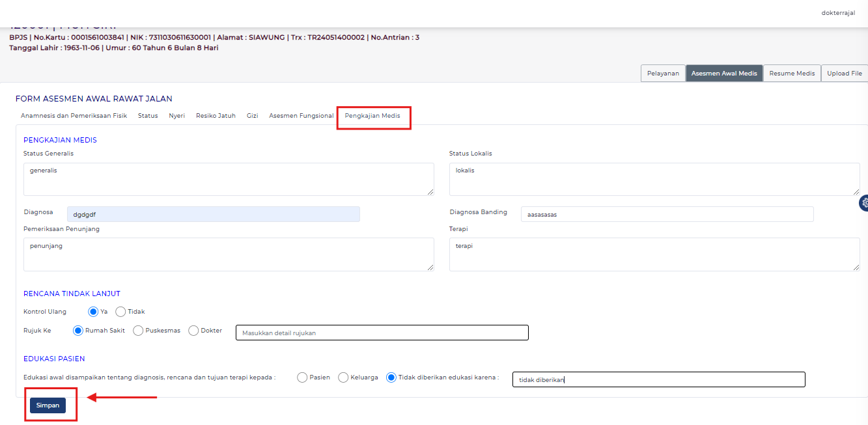
Task: Go to the Upload File tab
Action: tap(844, 74)
